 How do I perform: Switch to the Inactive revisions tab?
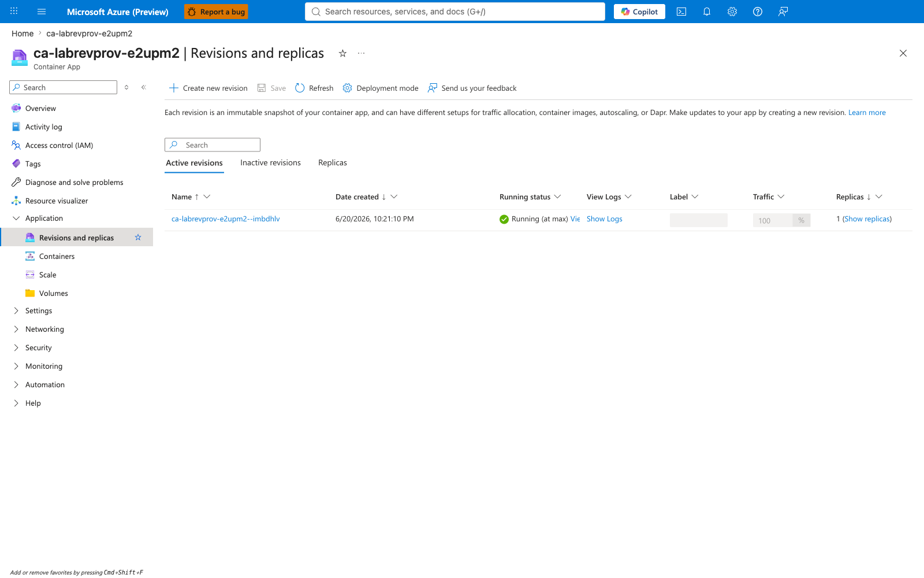(270, 163)
